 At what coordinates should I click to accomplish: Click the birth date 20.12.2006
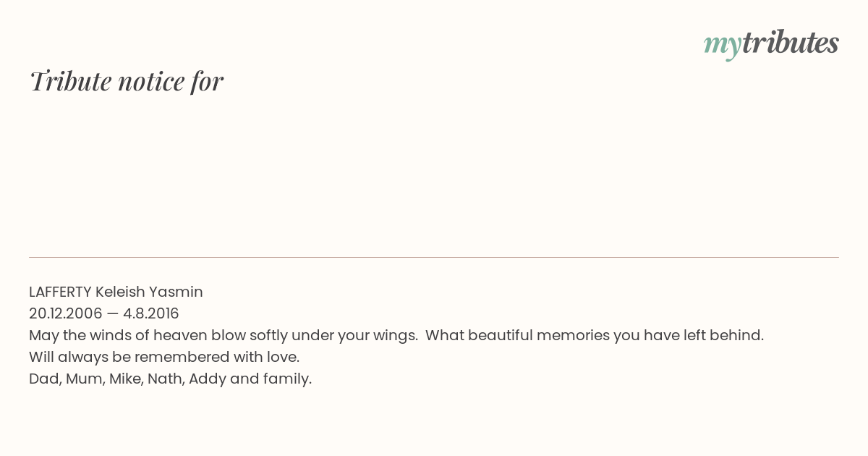(x=66, y=314)
